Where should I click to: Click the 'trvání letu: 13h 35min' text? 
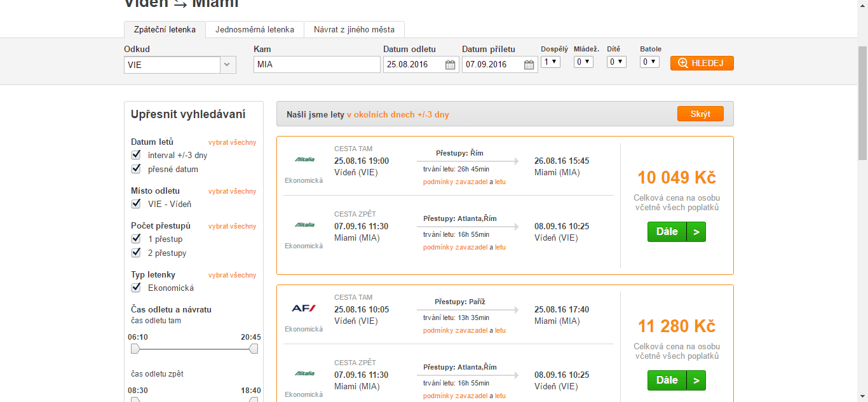point(456,318)
